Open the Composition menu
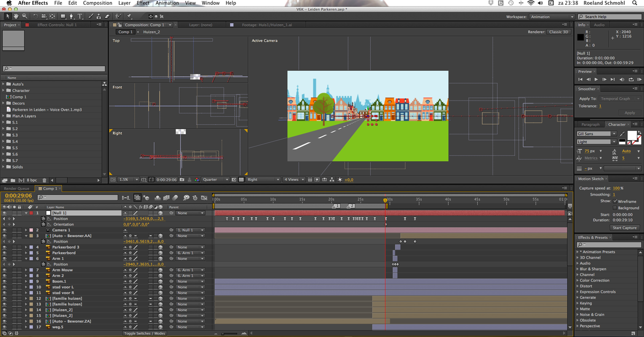The image size is (644, 337). point(98,3)
